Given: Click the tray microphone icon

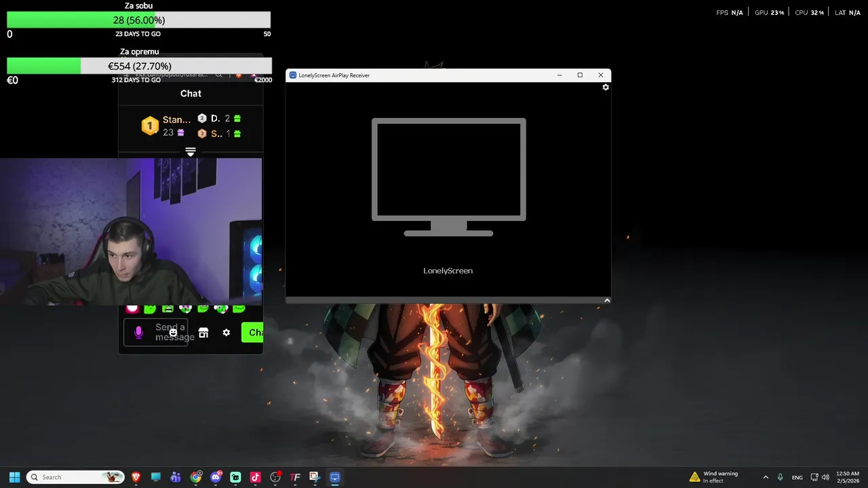Looking at the screenshot, I should coord(781,477).
